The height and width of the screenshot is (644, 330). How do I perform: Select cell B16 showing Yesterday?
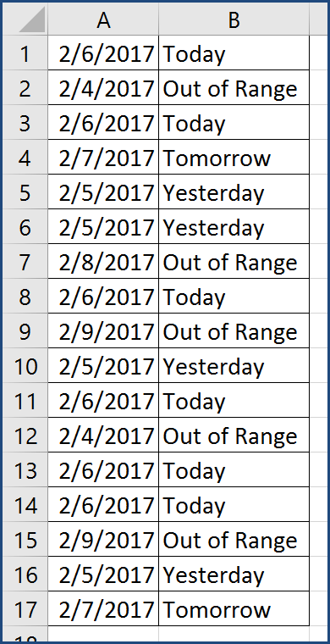click(234, 575)
